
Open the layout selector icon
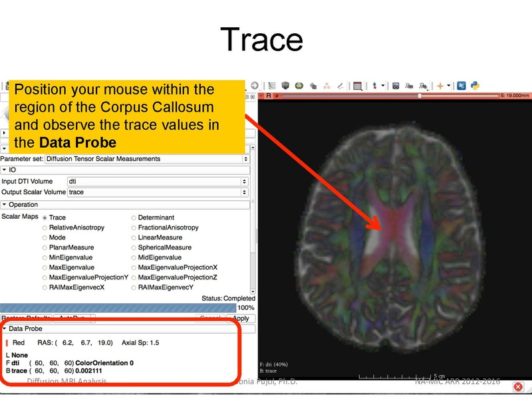(x=358, y=86)
